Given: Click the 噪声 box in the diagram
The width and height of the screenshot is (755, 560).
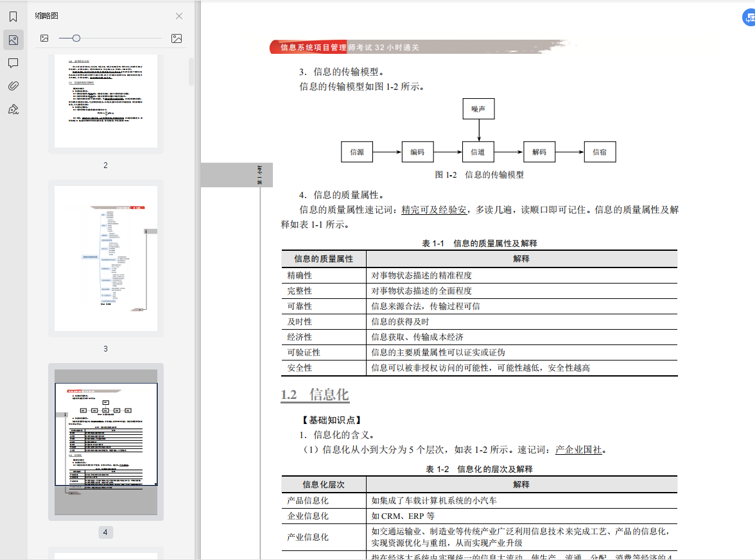Looking at the screenshot, I should [x=479, y=109].
